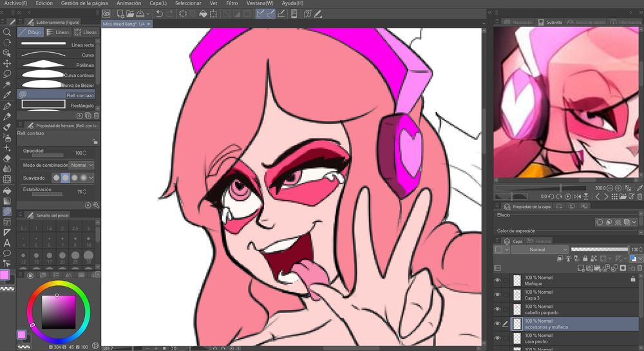Switch to the Dibujo subtool tab

30,32
